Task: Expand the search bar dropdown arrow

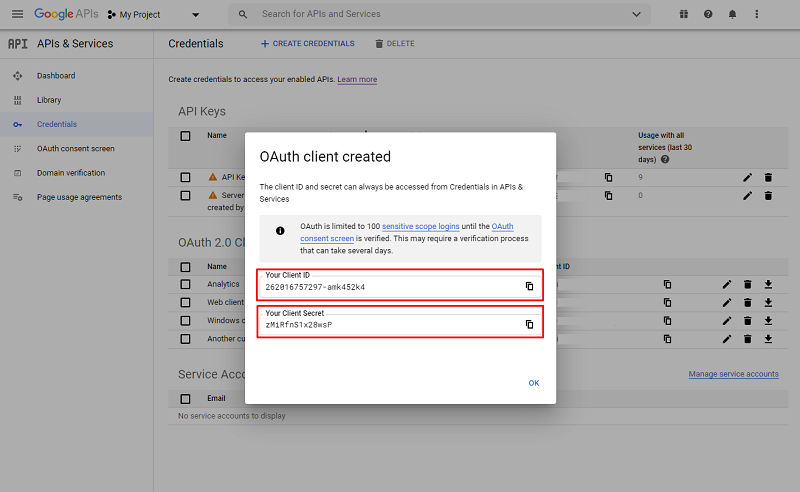Action: point(636,14)
